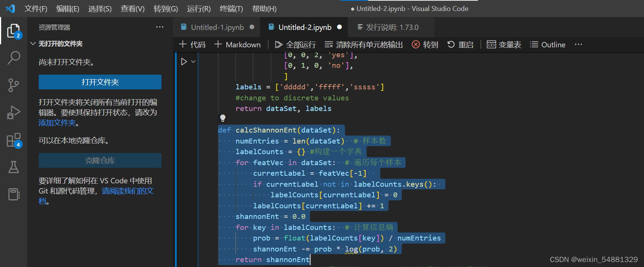Click the #change to discrete values comment
The height and width of the screenshot is (267, 644).
(292, 98)
